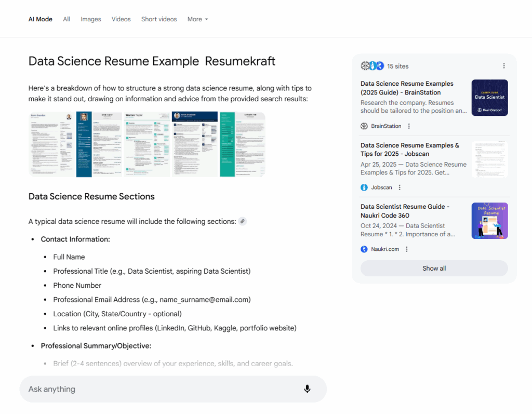The image size is (532, 414).
Task: Click the Data Science Resume Sections heading
Action: [x=91, y=197]
